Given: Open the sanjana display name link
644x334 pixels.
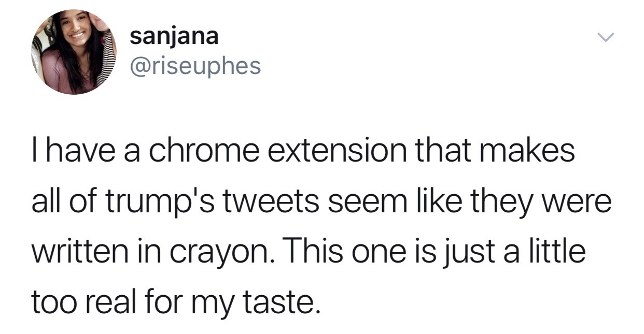Looking at the screenshot, I should [174, 36].
